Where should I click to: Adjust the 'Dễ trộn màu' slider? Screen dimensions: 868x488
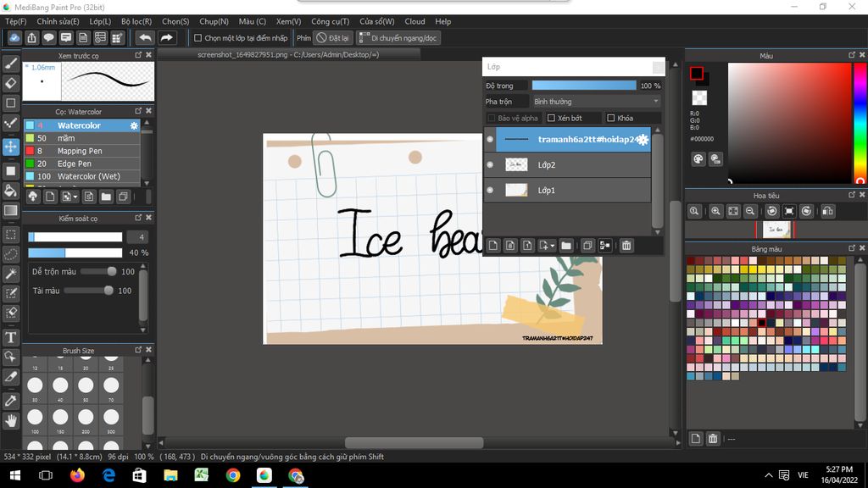point(97,272)
